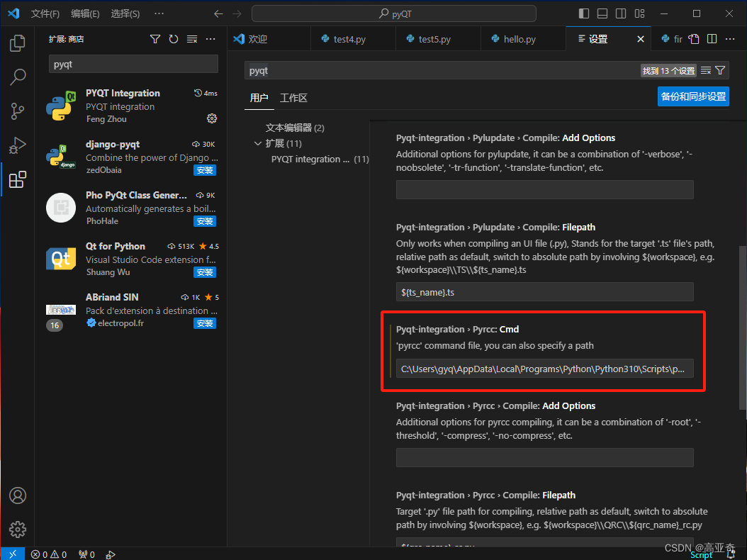Open the Run and Debug view
Screen dimensions: 747x560
click(17, 145)
